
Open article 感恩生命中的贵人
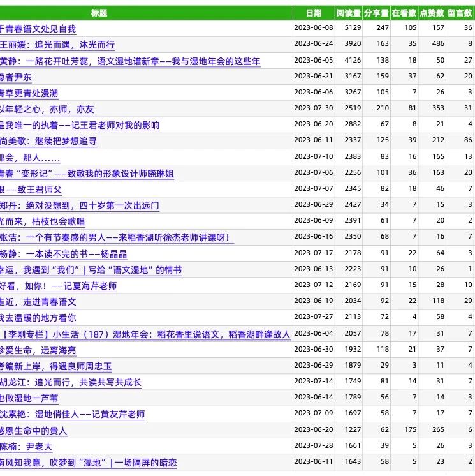pyautogui.click(x=33, y=431)
